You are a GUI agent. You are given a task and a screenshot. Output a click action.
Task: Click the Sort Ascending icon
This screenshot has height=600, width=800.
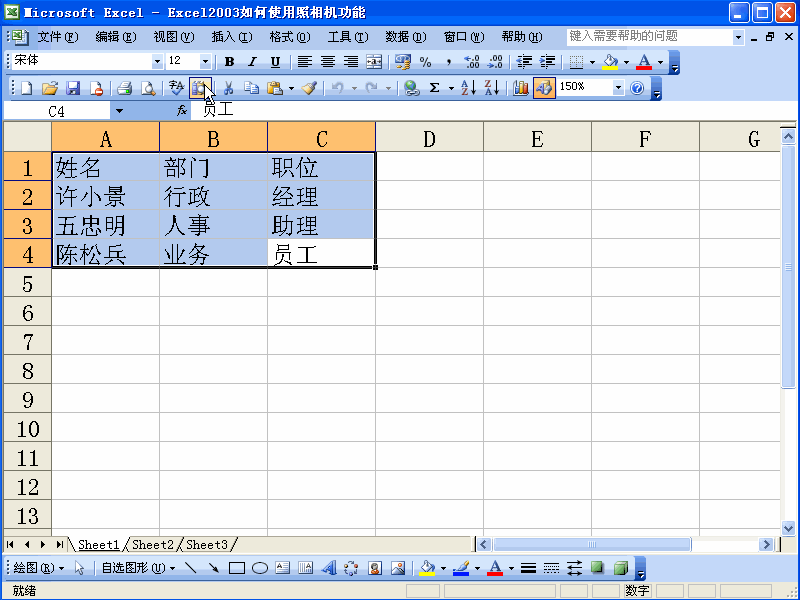pyautogui.click(x=466, y=88)
